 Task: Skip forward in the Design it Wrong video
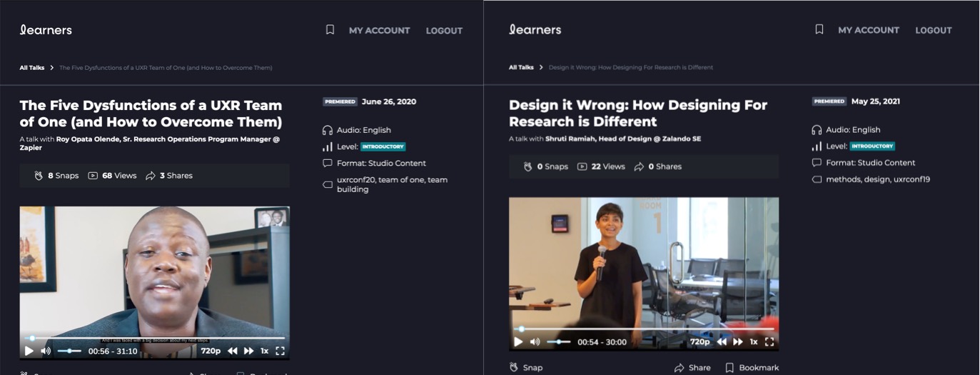tap(738, 342)
